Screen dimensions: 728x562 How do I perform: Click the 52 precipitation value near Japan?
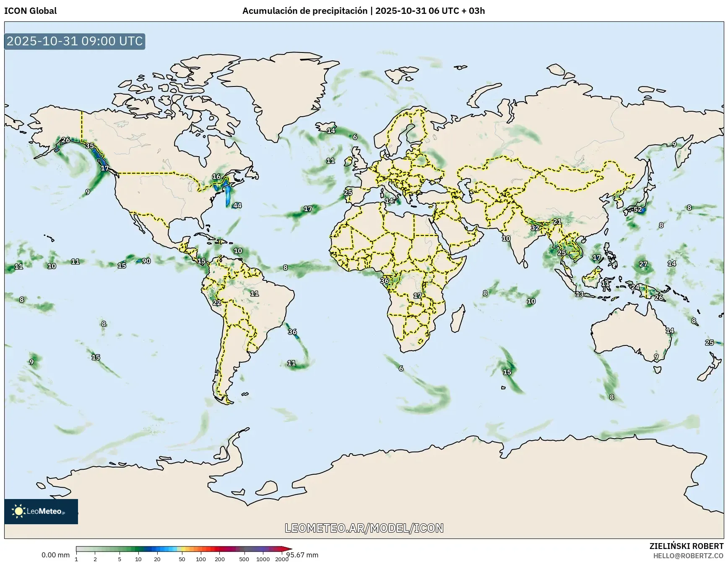tap(637, 209)
